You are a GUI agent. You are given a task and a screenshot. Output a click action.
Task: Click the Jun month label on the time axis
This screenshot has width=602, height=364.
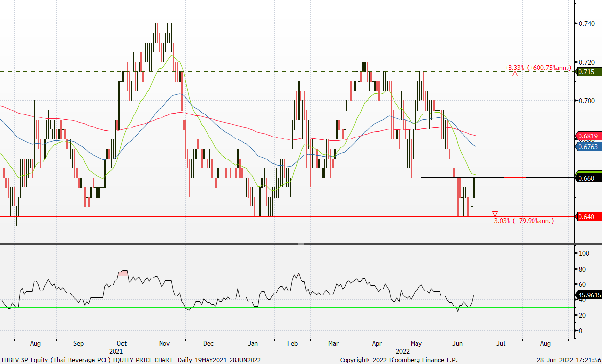point(458,344)
